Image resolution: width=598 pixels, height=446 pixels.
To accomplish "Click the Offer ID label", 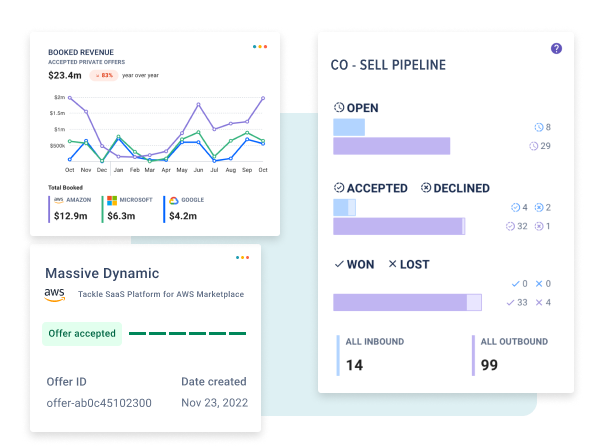I will (x=66, y=382).
